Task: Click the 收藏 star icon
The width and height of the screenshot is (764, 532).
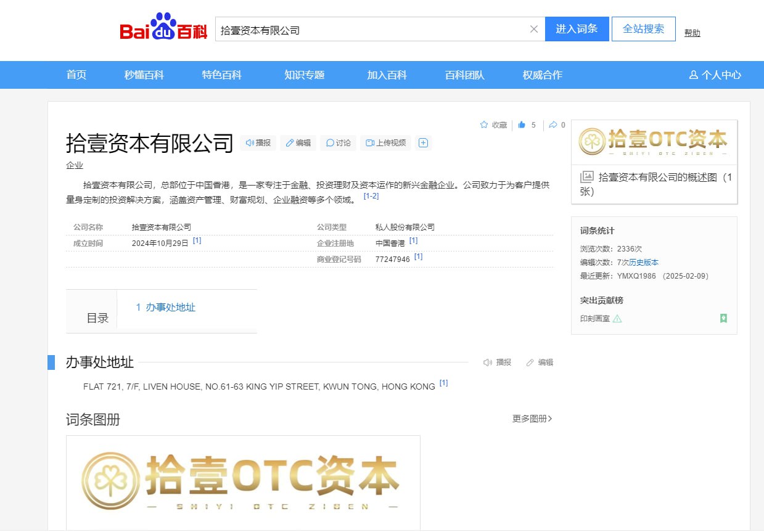Action: 484,125
